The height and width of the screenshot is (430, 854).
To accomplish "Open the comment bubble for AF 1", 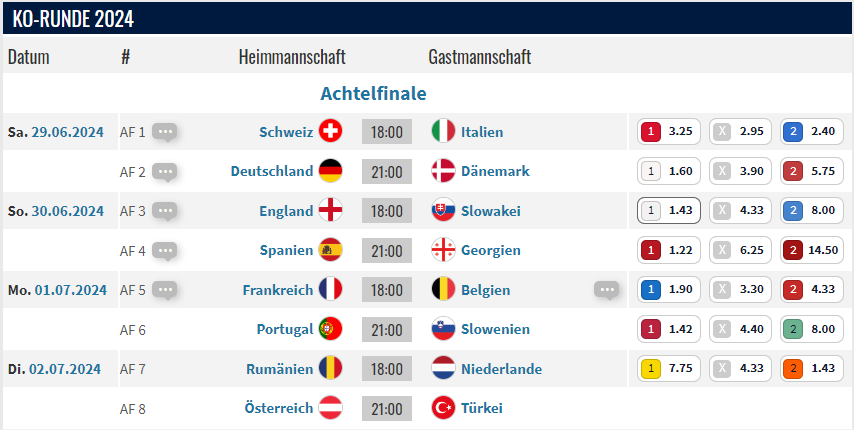I will [165, 132].
